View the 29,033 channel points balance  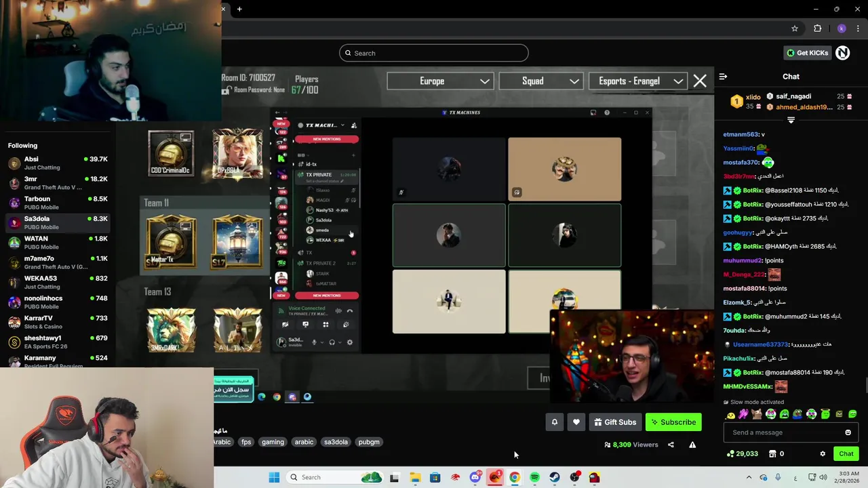742,454
